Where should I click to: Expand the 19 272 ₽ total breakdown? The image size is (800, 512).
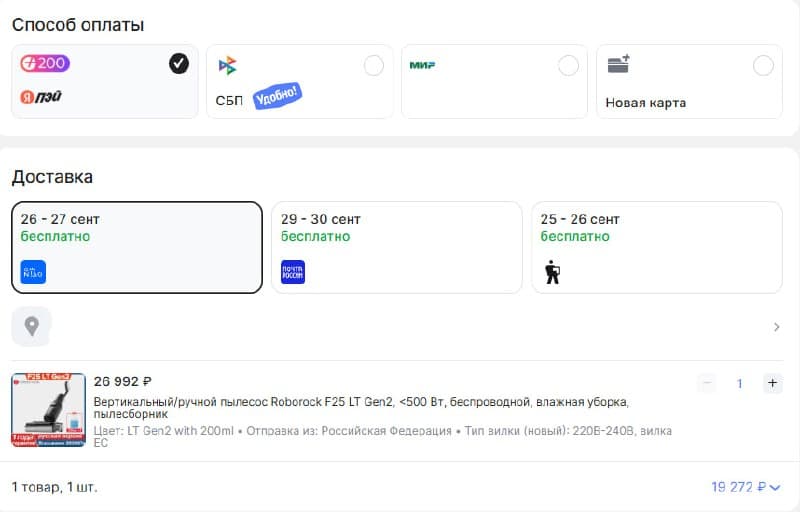tap(746, 487)
